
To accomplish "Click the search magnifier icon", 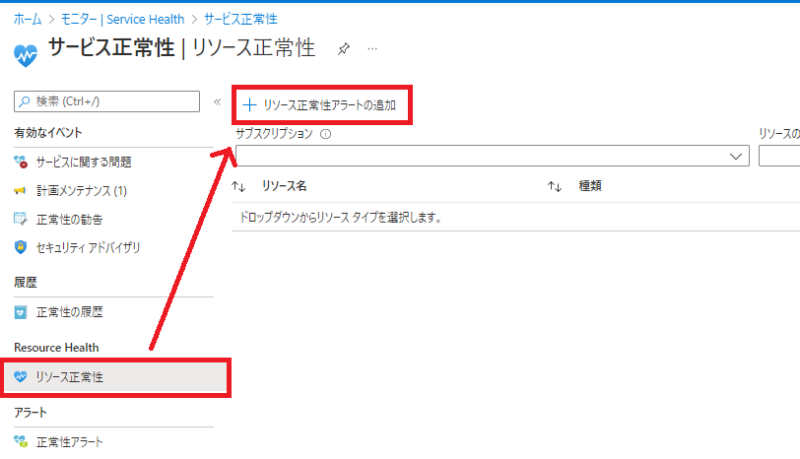I will click(x=24, y=101).
